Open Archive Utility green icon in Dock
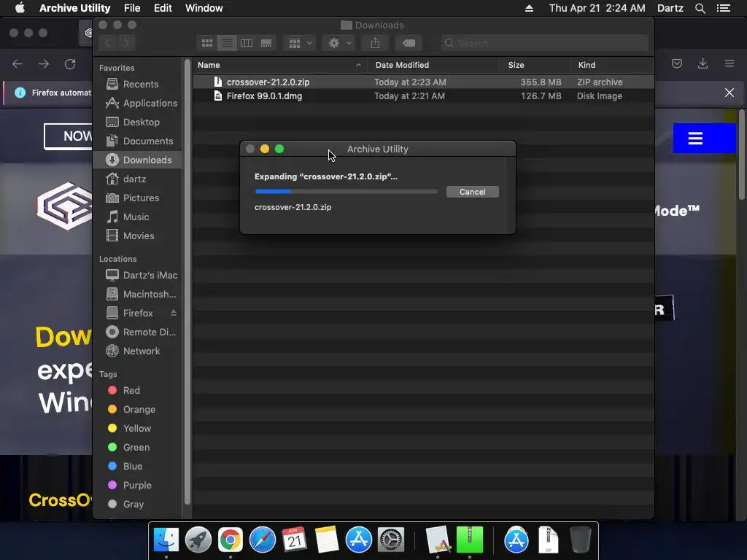Image resolution: width=747 pixels, height=560 pixels. 470,540
